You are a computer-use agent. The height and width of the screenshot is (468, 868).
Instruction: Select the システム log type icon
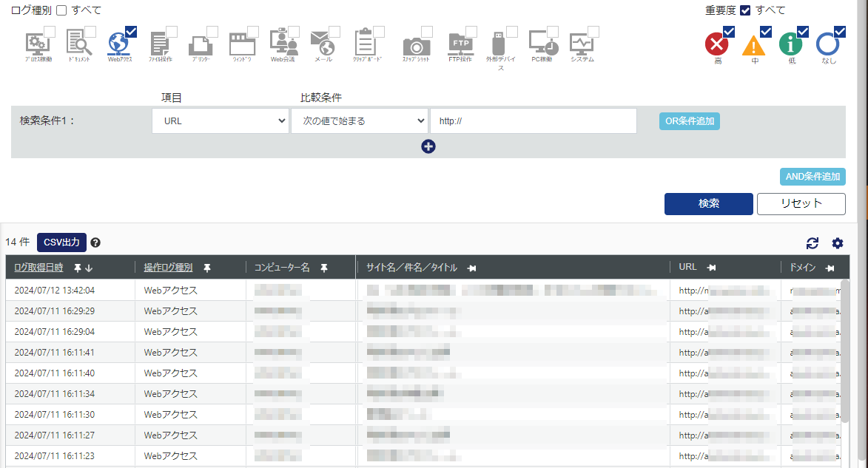click(x=582, y=44)
